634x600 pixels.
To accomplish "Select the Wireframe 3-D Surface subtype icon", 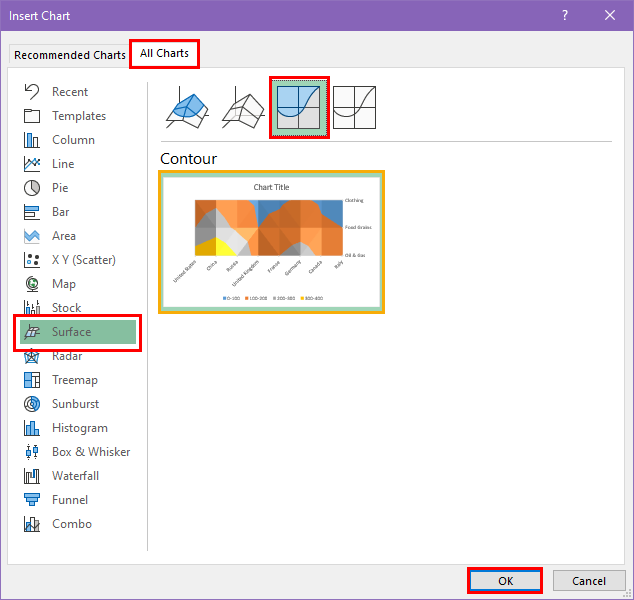I will [243, 108].
